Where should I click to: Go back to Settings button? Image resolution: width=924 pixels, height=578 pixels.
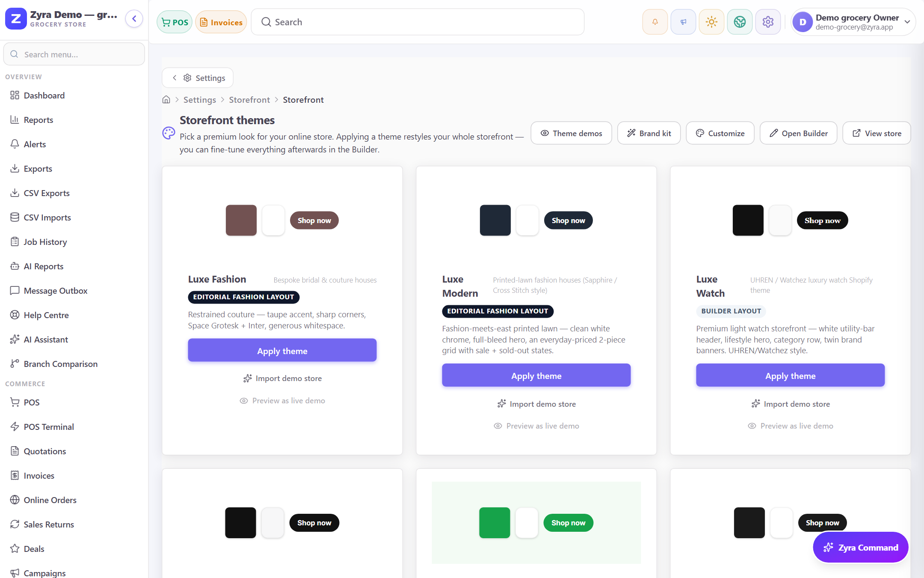[198, 78]
